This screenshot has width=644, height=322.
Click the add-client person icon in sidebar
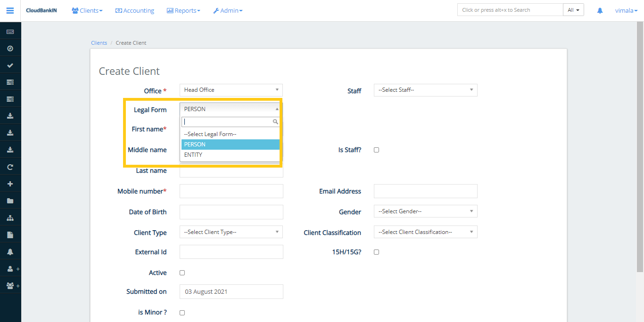(9, 269)
